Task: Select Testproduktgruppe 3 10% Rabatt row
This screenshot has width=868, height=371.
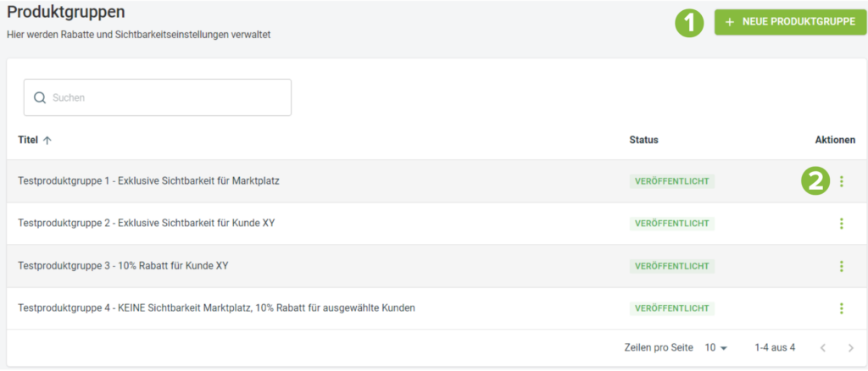Action: pyautogui.click(x=437, y=266)
